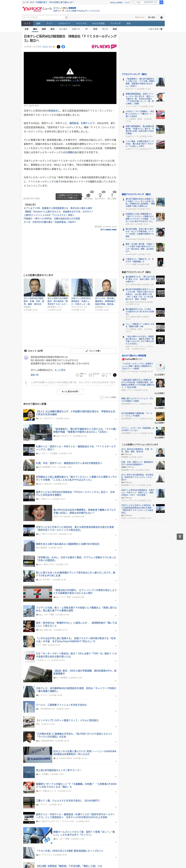Select the 科学 category

click(95, 29)
